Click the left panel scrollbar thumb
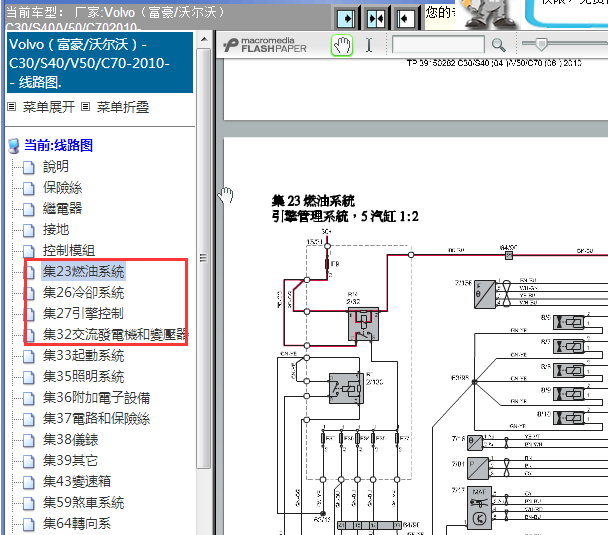Viewport: 608px width, 535px height. pos(204,258)
